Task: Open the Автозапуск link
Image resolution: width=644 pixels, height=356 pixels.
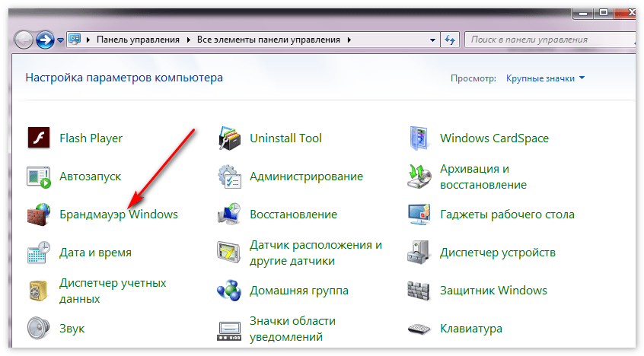Action: tap(90, 176)
